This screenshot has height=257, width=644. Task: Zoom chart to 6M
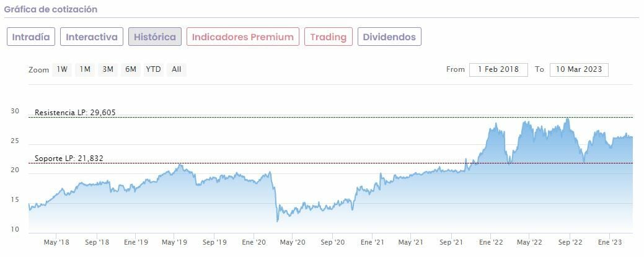pyautogui.click(x=130, y=69)
